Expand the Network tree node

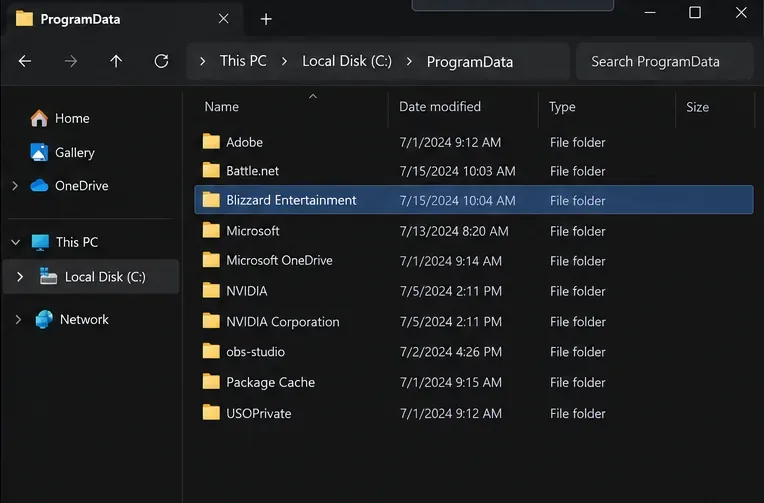18,320
